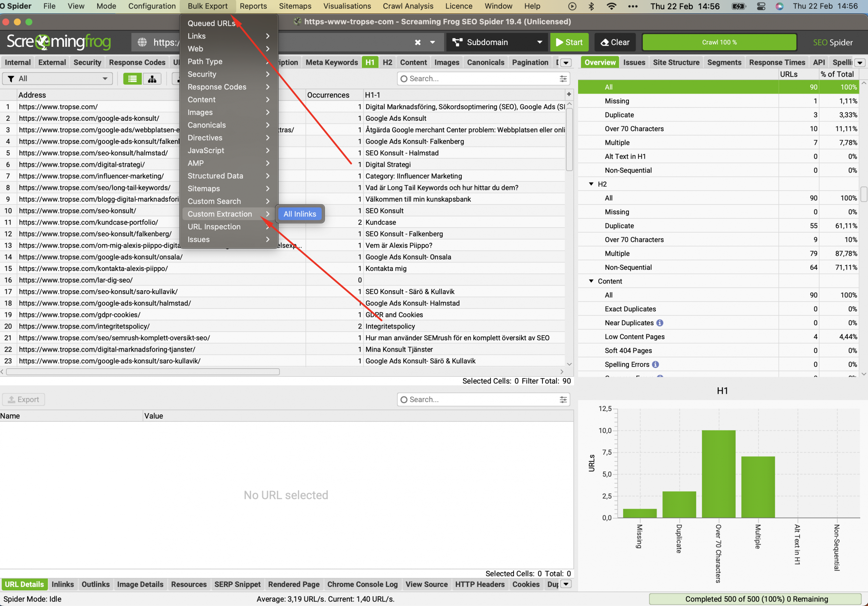This screenshot has height=606, width=868.
Task: Switch to the H2 tab
Action: (387, 62)
